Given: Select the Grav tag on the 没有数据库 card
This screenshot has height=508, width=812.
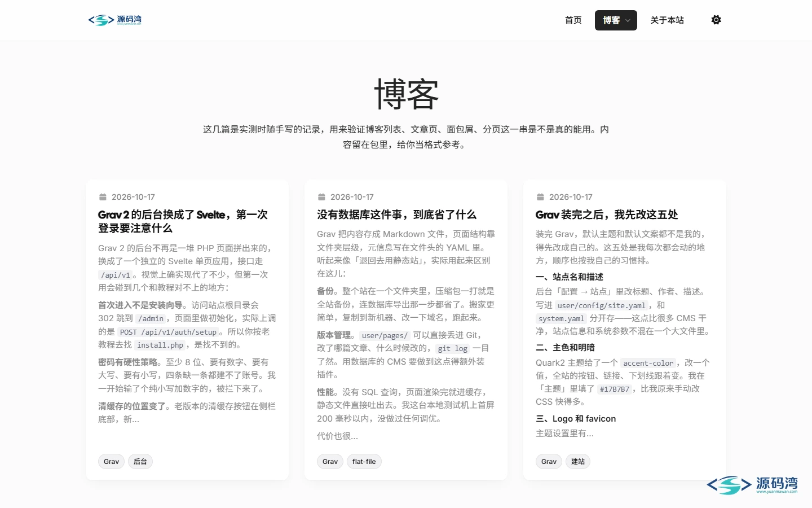Looking at the screenshot, I should (x=330, y=462).
